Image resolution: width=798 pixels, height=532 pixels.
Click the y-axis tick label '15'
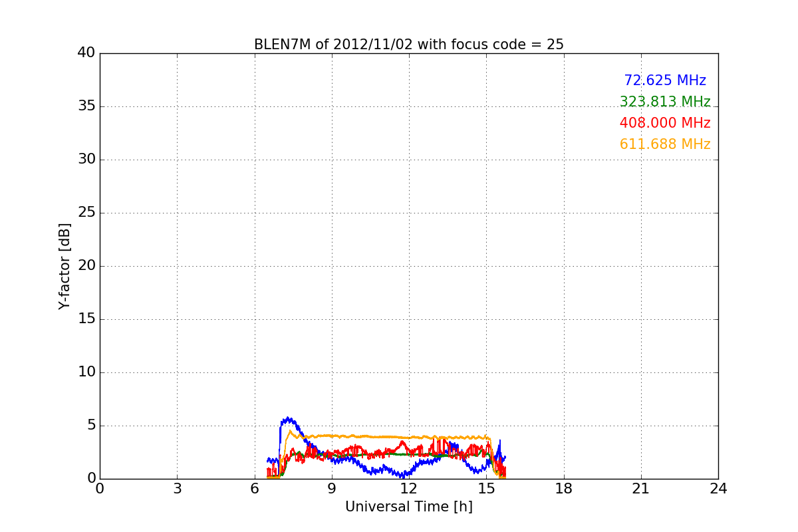coord(86,319)
